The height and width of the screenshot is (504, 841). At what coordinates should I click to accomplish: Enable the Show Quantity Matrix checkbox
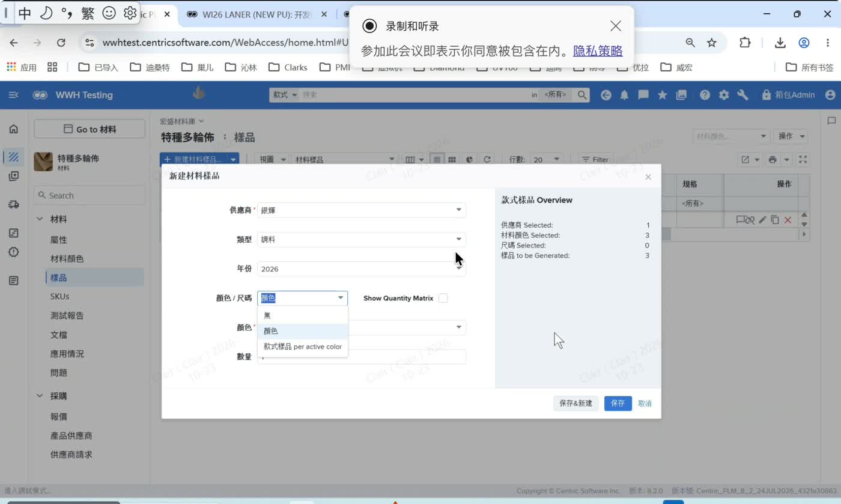(443, 298)
